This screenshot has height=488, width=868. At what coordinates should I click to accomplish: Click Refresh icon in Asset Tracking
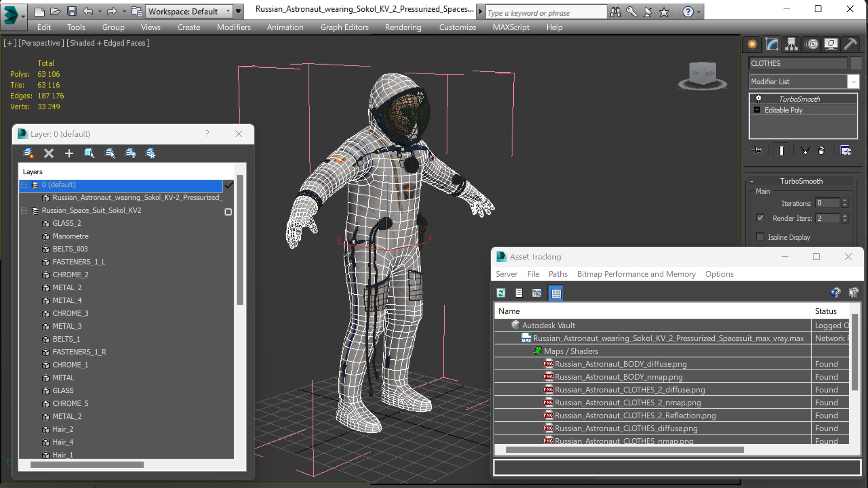coord(501,293)
